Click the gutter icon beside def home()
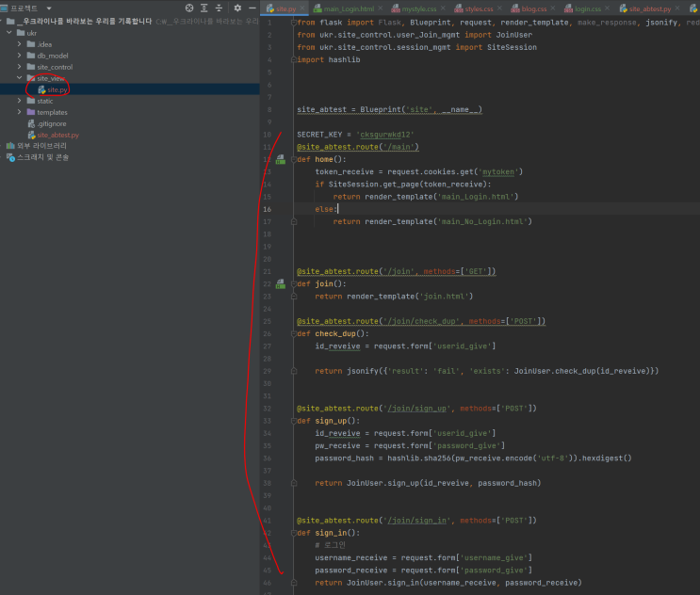700x595 pixels. 280,160
